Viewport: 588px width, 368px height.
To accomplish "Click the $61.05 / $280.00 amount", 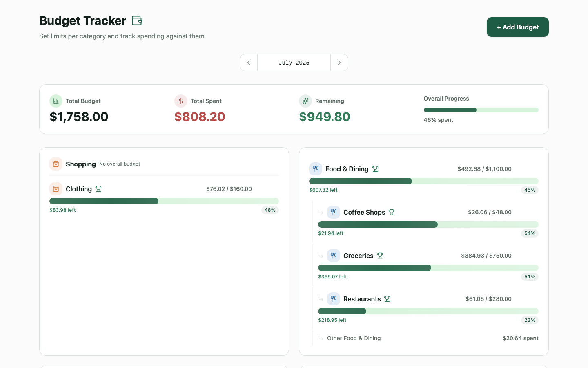I will [x=488, y=299].
